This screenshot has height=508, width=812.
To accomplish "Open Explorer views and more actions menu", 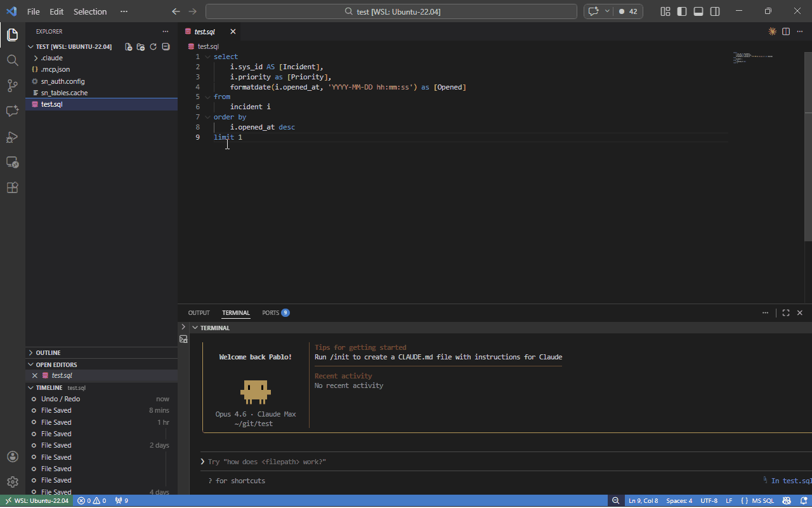I will point(166,31).
